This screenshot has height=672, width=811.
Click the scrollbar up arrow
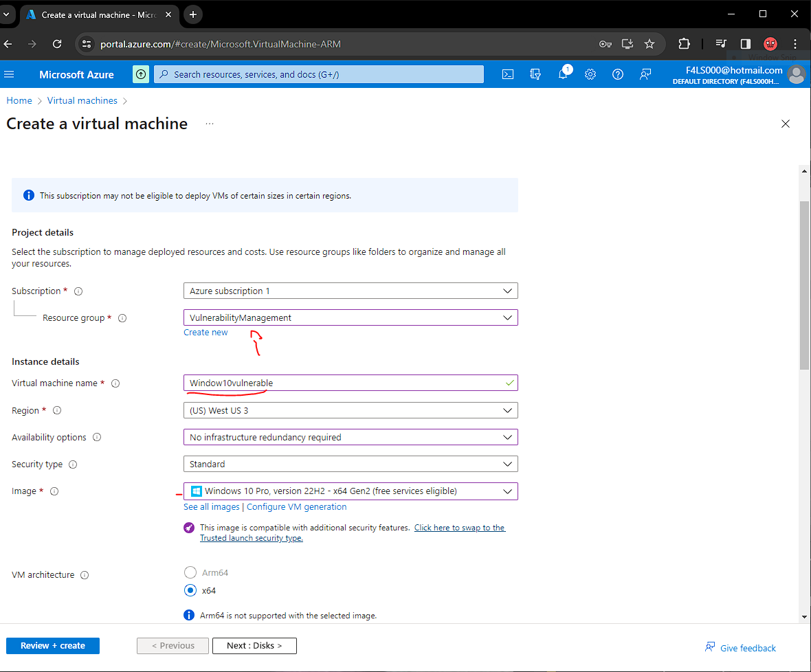pos(804,171)
